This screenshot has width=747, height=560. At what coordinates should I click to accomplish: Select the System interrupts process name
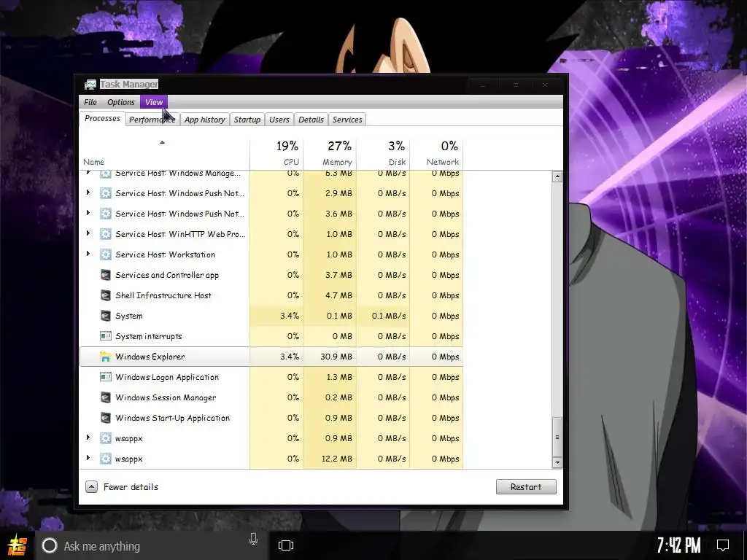pyautogui.click(x=149, y=336)
